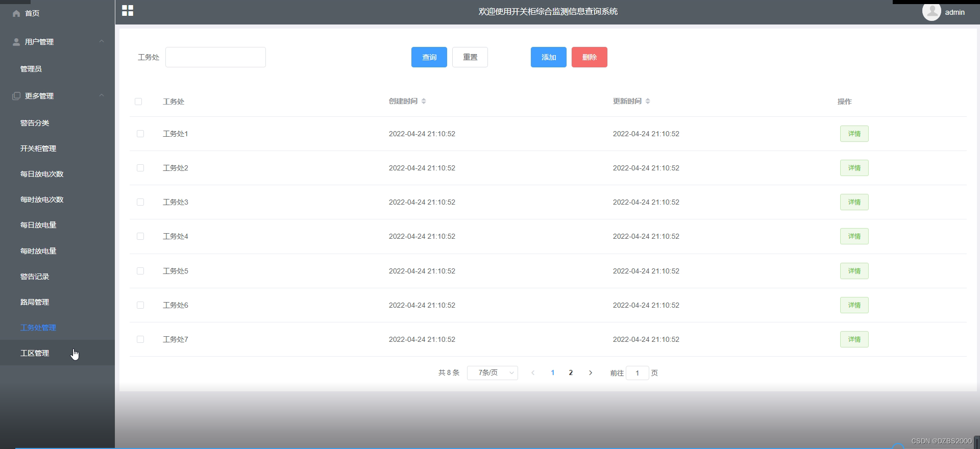Open 详情 for 工务处2
The height and width of the screenshot is (449, 980).
(x=854, y=168)
